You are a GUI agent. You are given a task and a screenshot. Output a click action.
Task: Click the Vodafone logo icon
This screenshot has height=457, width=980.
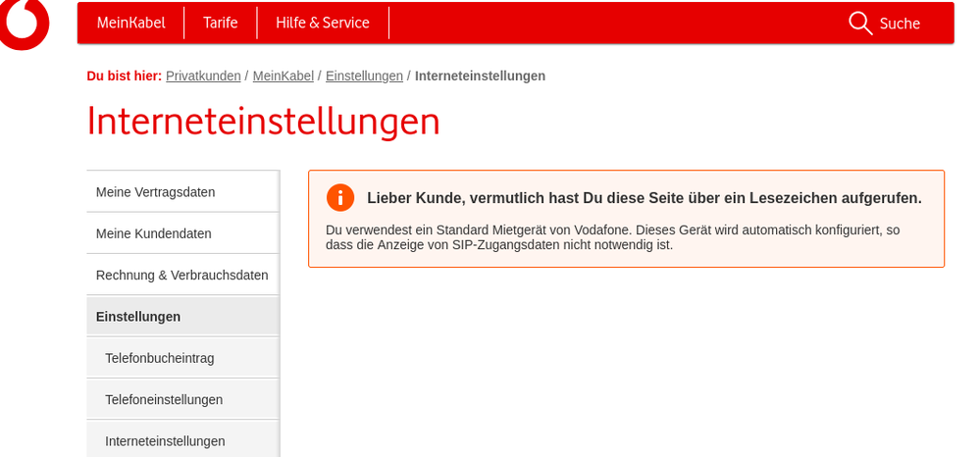[x=24, y=24]
